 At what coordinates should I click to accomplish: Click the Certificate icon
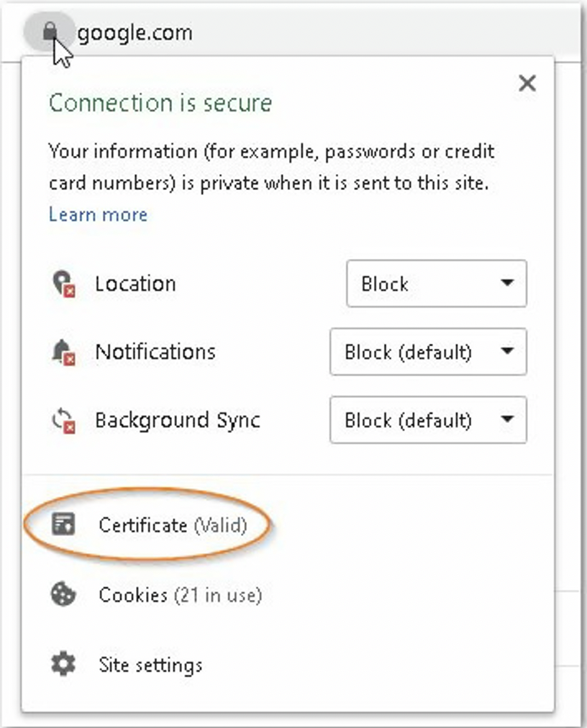click(63, 524)
